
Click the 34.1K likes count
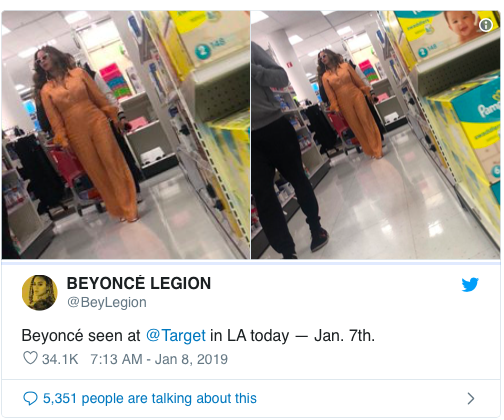(x=60, y=359)
